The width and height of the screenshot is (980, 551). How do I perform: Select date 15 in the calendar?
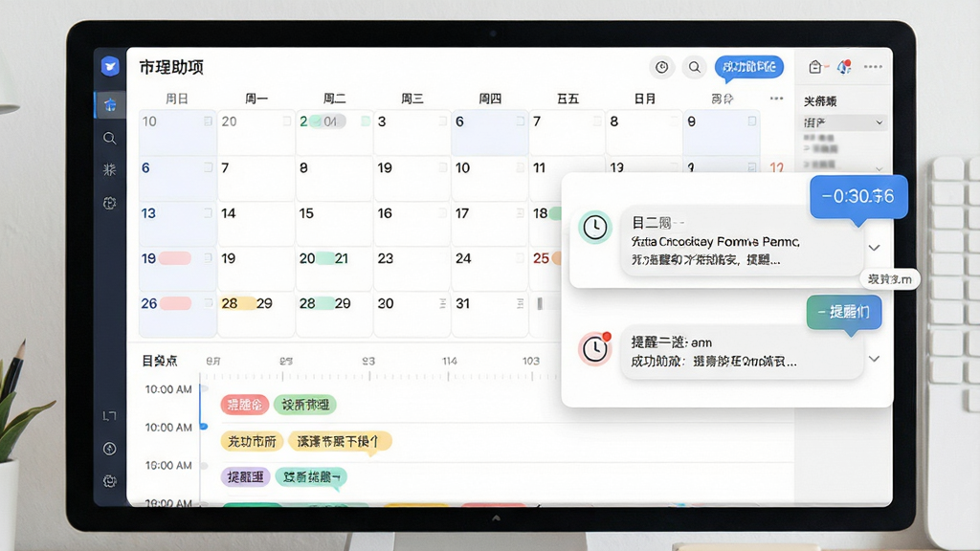pyautogui.click(x=306, y=213)
